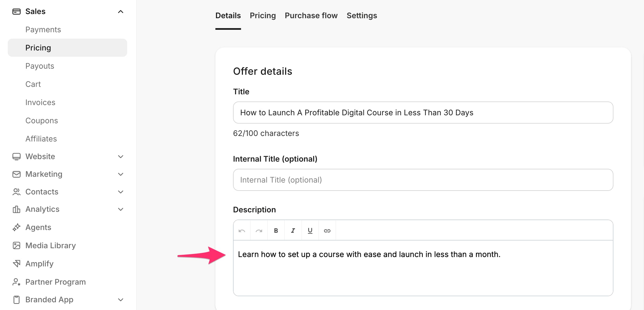Open Invoices in the sidebar
This screenshot has height=310, width=644.
click(x=40, y=102)
